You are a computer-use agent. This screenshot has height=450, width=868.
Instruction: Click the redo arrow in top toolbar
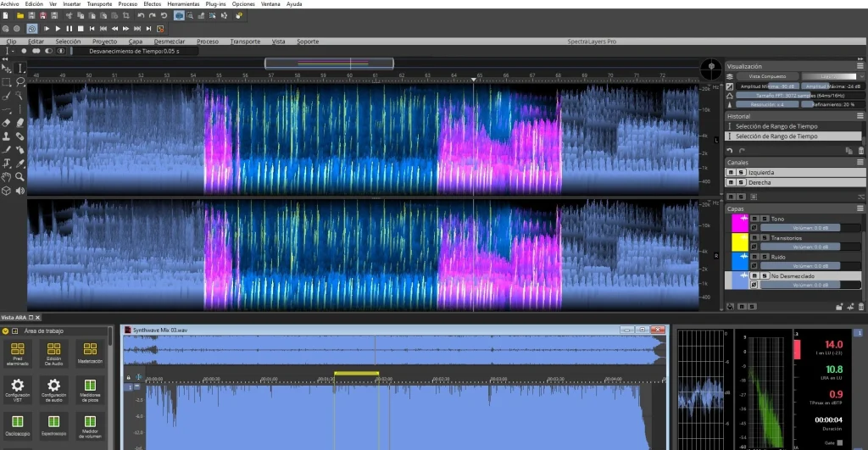153,15
